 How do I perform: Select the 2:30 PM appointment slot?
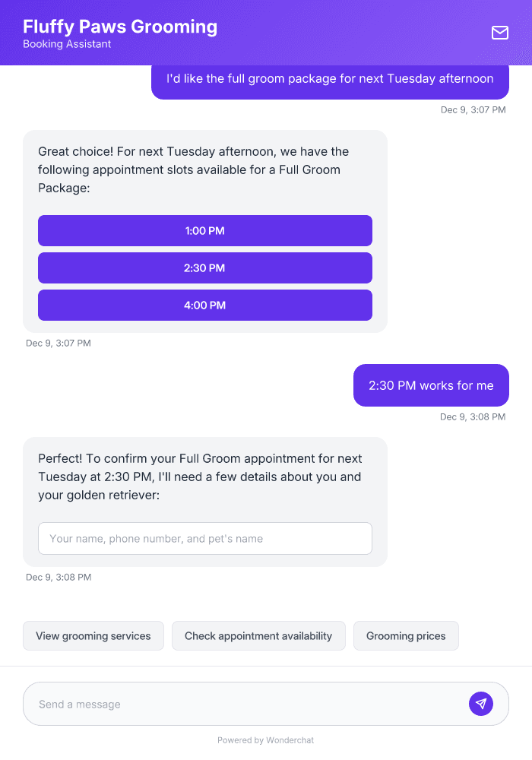point(205,268)
